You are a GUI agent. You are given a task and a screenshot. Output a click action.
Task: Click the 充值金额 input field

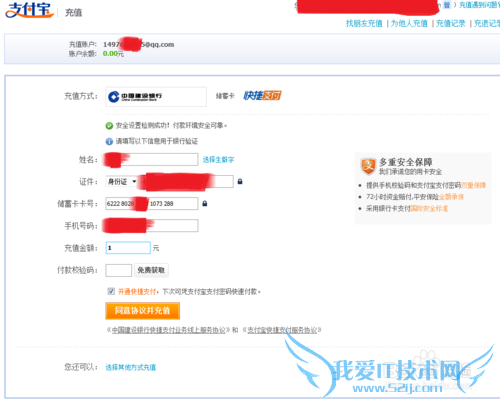click(128, 248)
